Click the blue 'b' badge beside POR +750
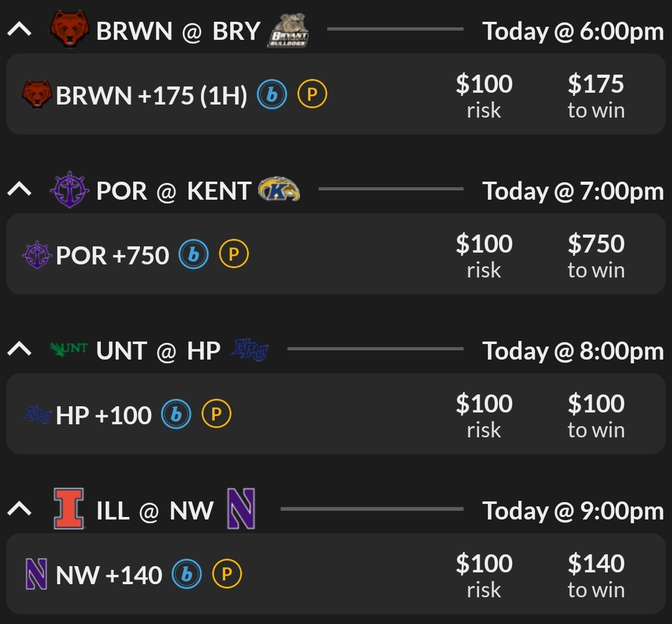672x624 pixels. click(194, 254)
